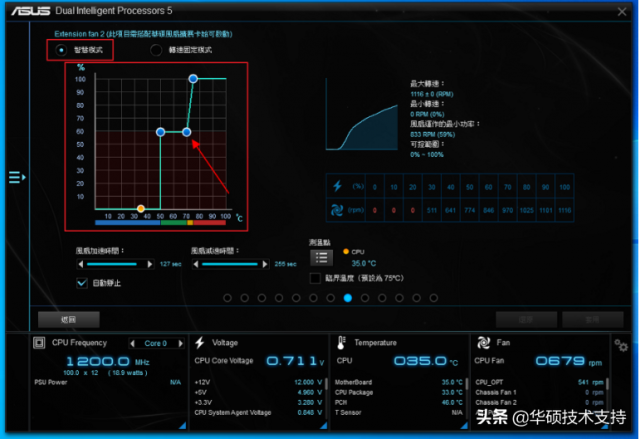Click the ASUS logo in title bar
Viewport: 640px width, 439px height.
point(31,11)
